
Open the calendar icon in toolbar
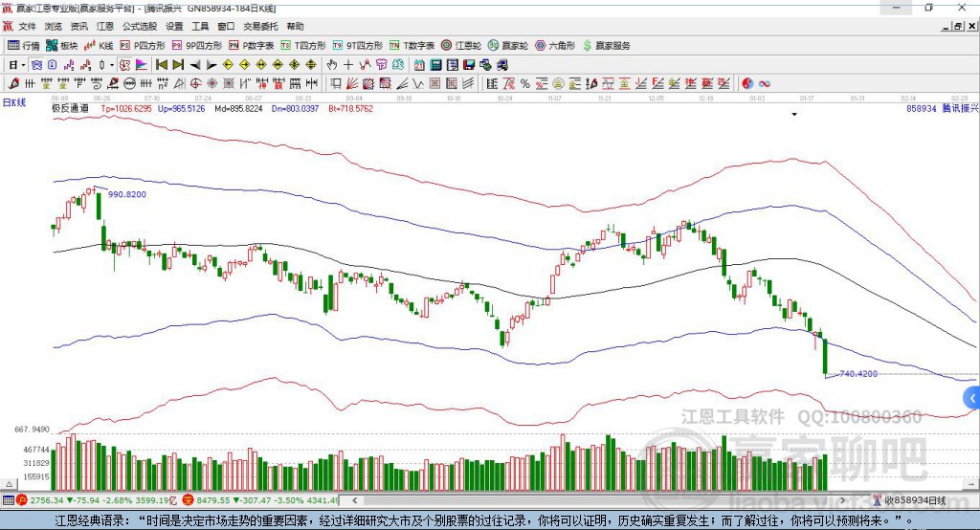click(419, 65)
